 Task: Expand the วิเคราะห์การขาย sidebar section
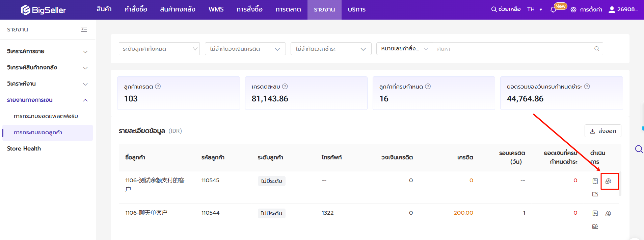coord(47,51)
